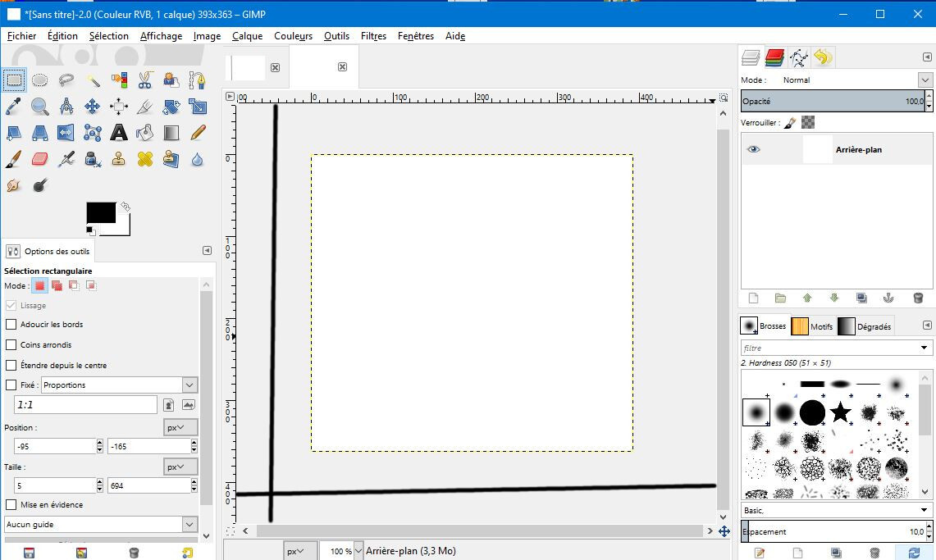Toggle lock alpha channel checkerboard icon
This screenshot has height=560, width=936.
tap(808, 122)
